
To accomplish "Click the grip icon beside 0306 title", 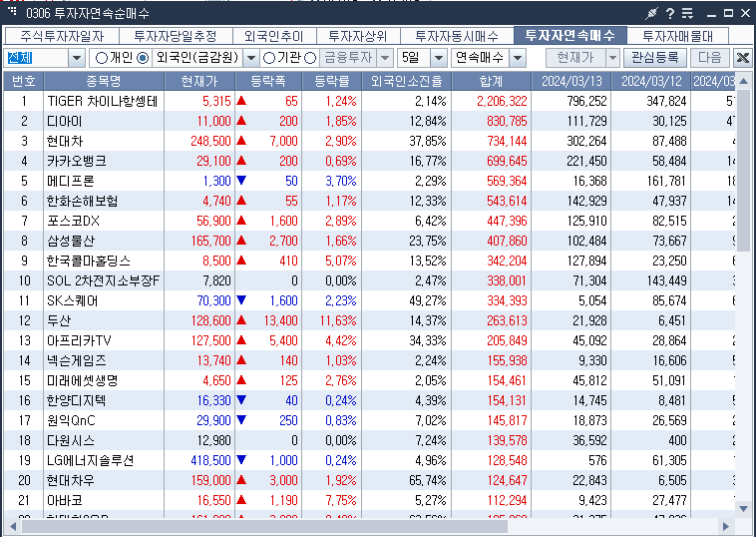I will 13,11.
